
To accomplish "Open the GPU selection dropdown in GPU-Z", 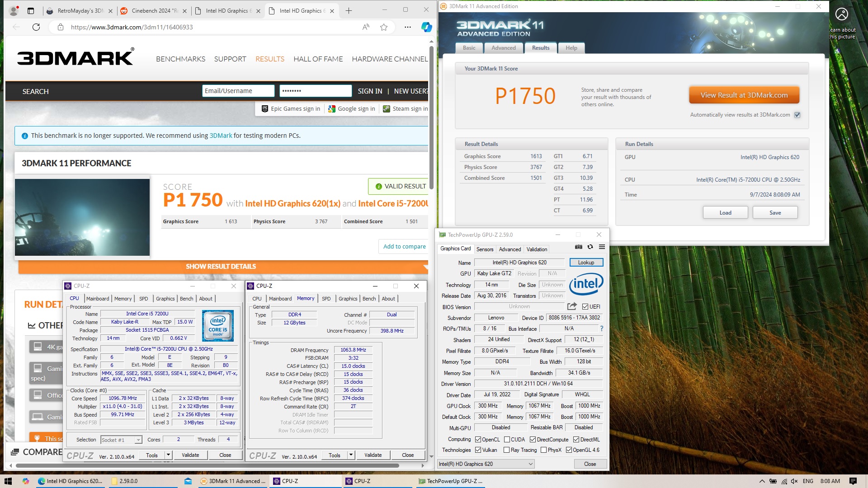I will (486, 464).
